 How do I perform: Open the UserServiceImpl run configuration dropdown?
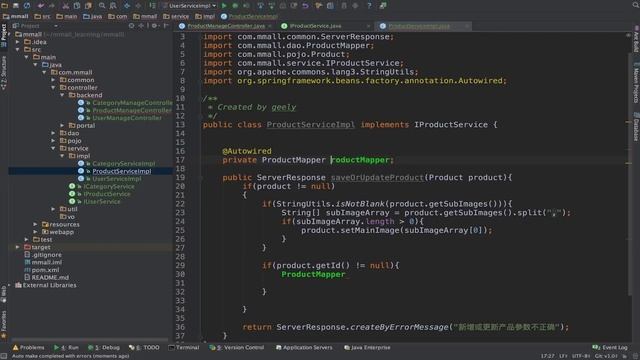189,6
